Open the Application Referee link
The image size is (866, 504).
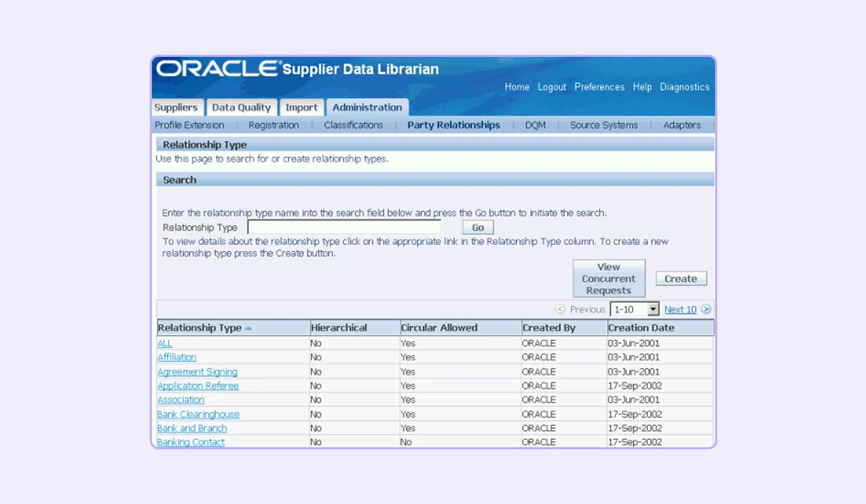[x=198, y=385]
